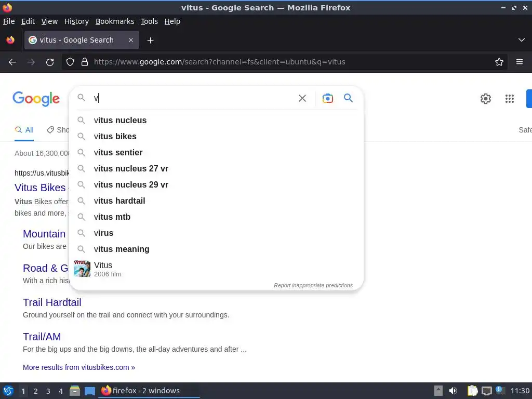Select suggestion vitus nucleus 29 vr
This screenshot has height=399, width=532.
click(x=216, y=185)
